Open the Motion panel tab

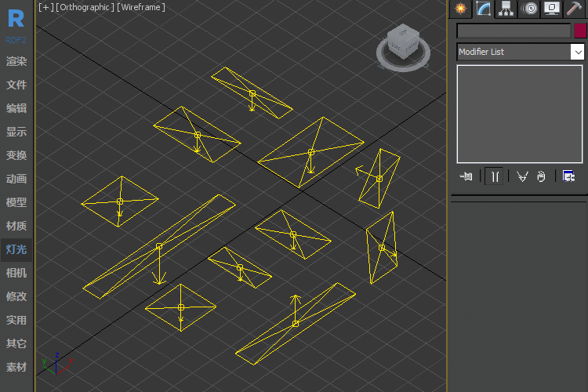528,9
